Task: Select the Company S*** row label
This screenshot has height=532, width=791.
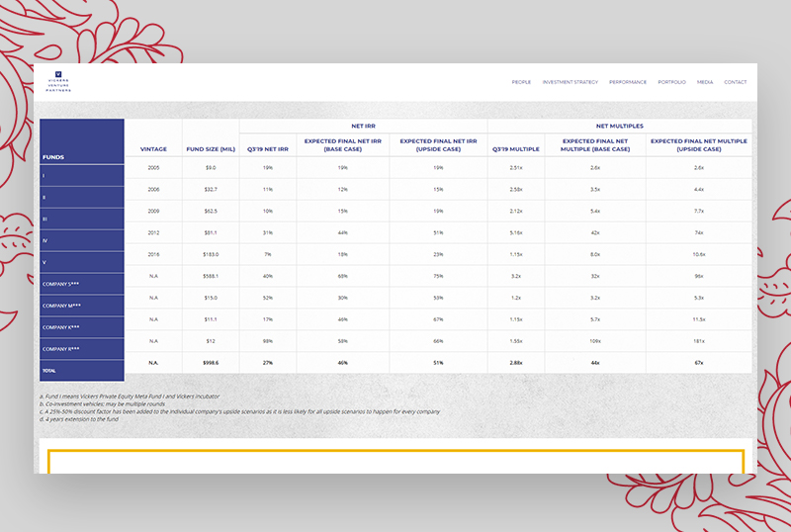Action: pyautogui.click(x=59, y=284)
